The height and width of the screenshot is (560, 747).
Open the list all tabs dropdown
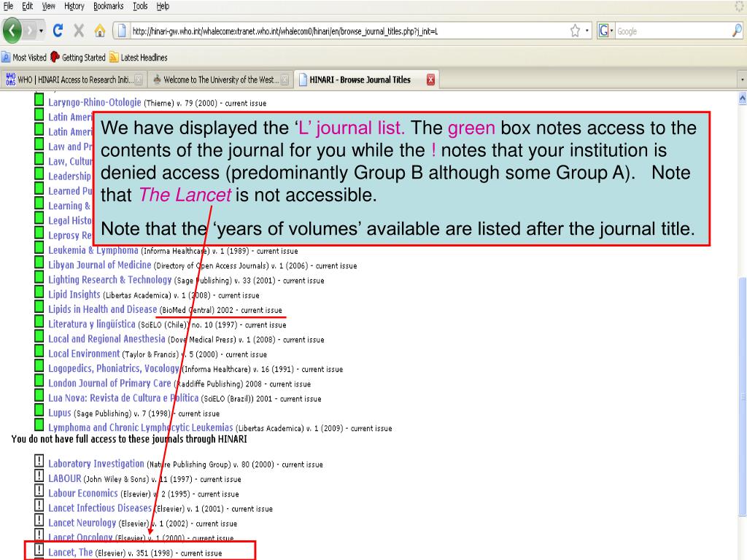pyautogui.click(x=742, y=79)
